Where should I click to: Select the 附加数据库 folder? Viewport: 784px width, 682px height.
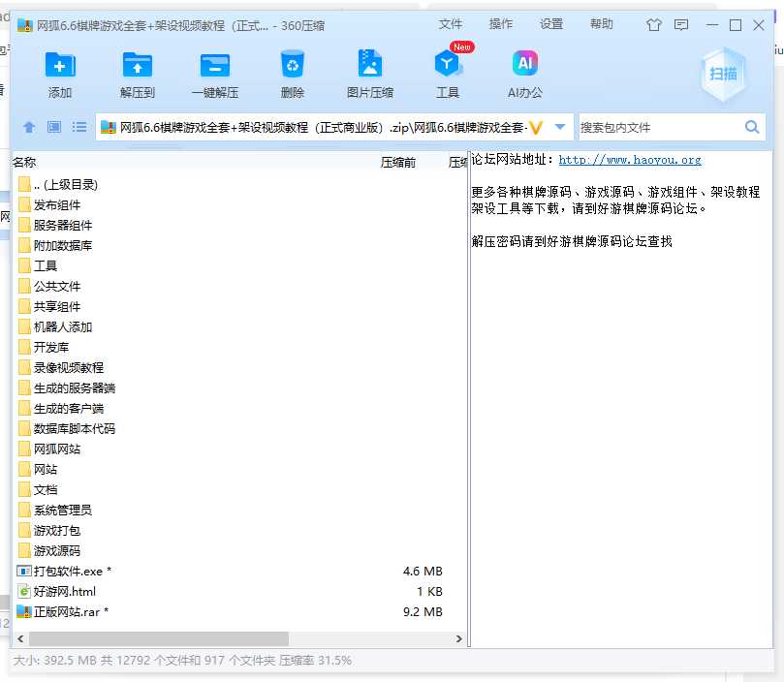(55, 245)
